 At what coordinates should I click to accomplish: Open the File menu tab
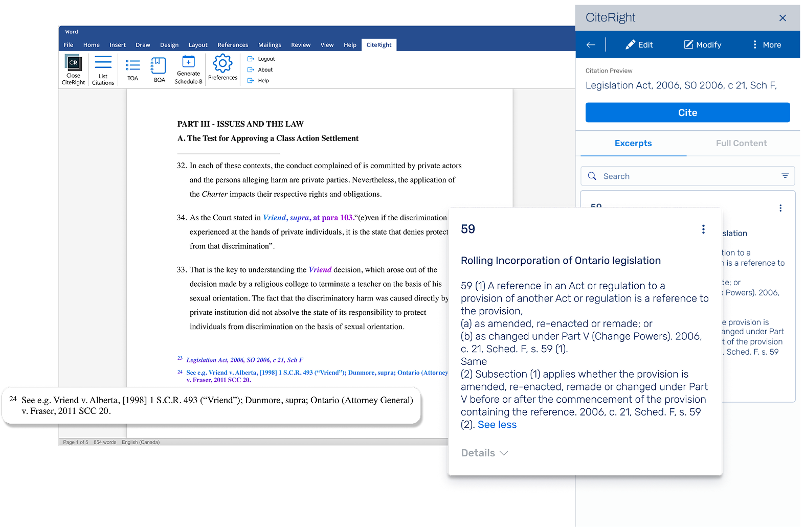coord(69,45)
